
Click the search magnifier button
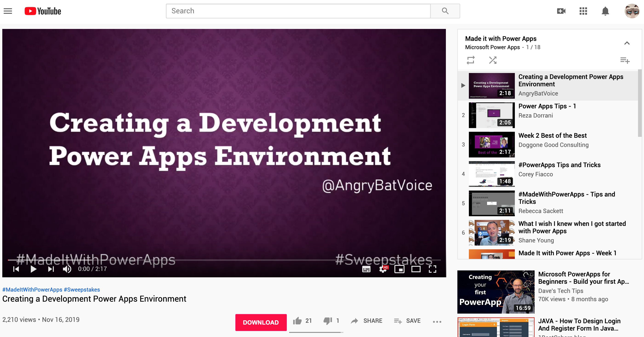click(445, 11)
